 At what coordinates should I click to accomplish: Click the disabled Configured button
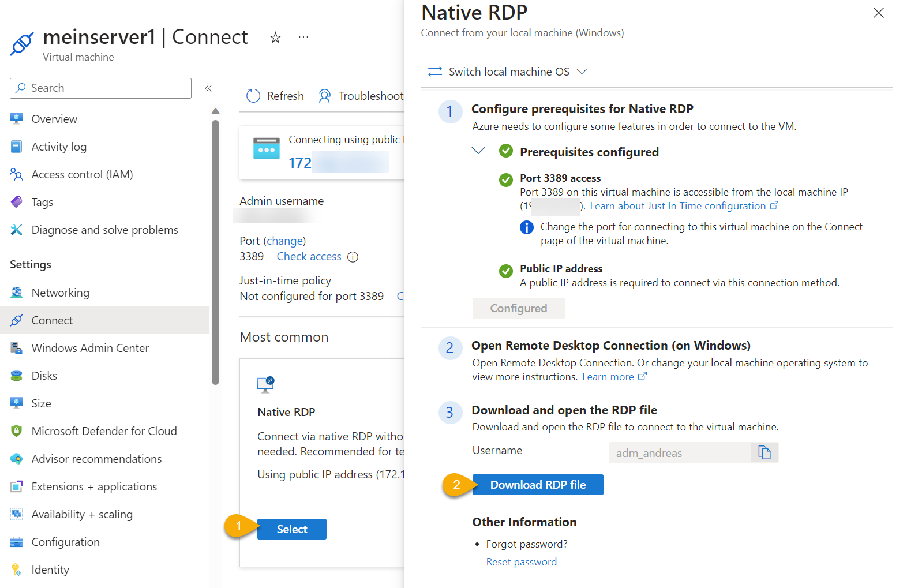click(519, 308)
